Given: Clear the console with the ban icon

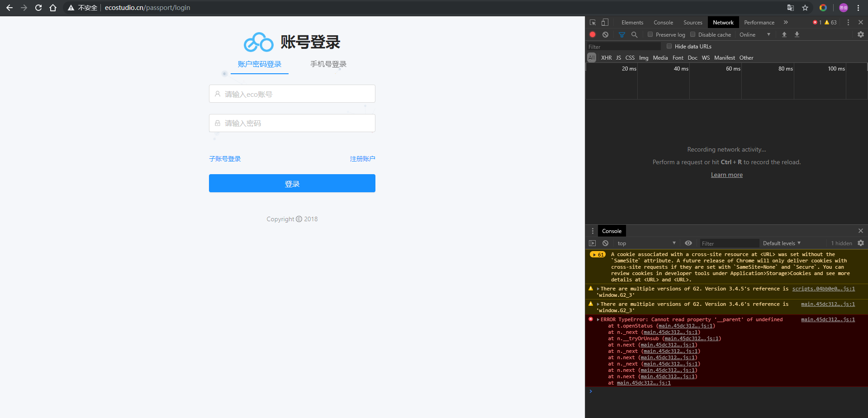Looking at the screenshot, I should click(x=605, y=243).
